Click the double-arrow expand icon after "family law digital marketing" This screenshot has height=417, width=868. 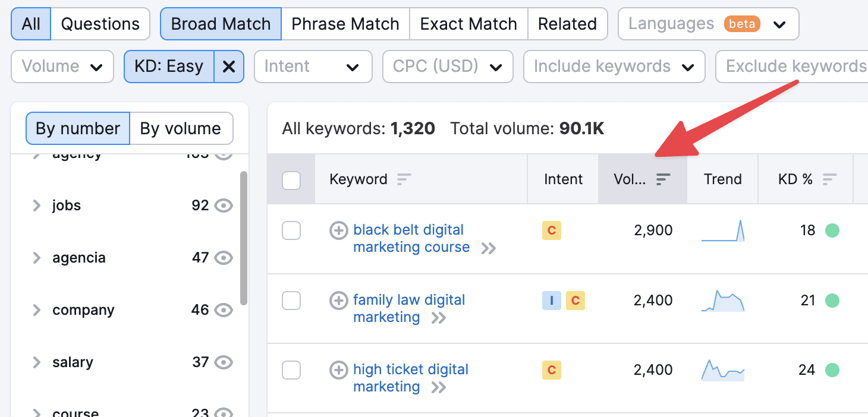tap(439, 318)
